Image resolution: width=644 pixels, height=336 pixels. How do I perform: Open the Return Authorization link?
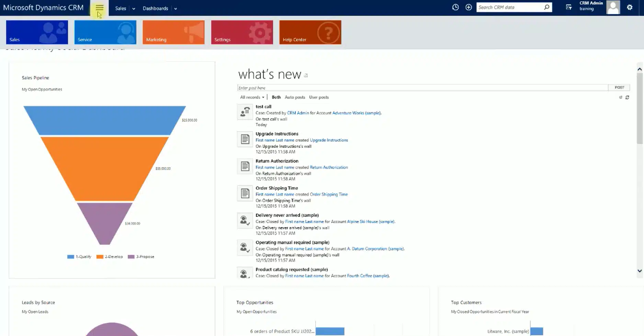pos(329,167)
